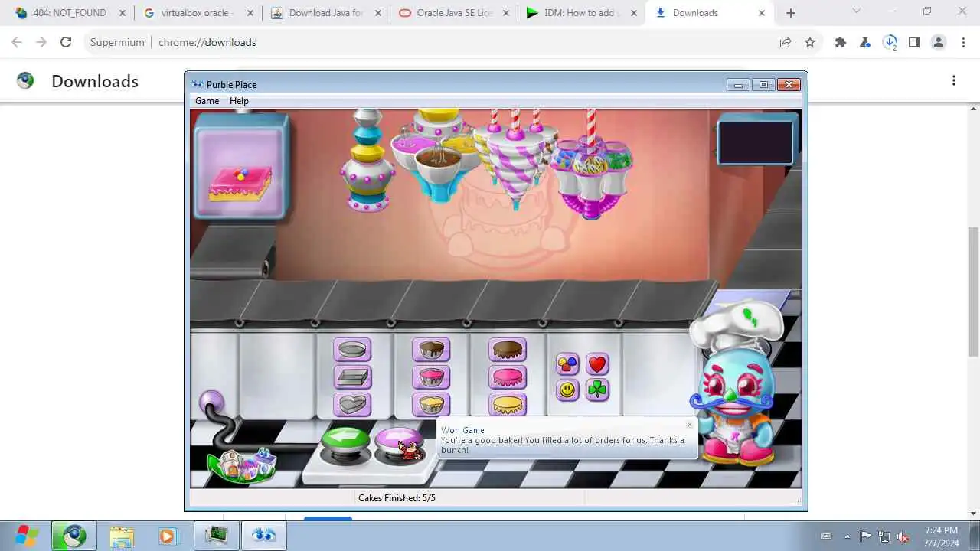The height and width of the screenshot is (551, 980).
Task: Click the Purble Place taskbar button
Action: coord(263,536)
